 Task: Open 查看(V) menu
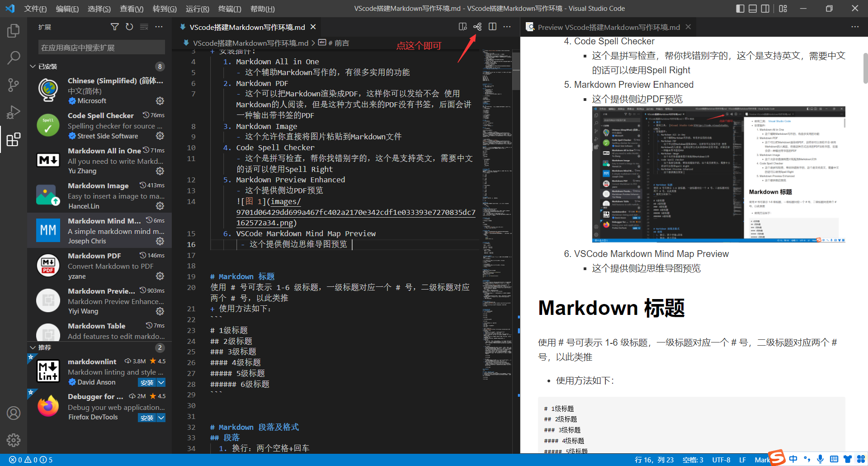click(132, 9)
